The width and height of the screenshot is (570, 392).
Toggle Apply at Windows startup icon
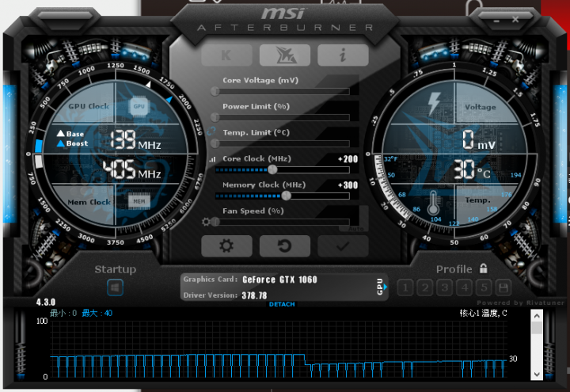click(x=116, y=287)
